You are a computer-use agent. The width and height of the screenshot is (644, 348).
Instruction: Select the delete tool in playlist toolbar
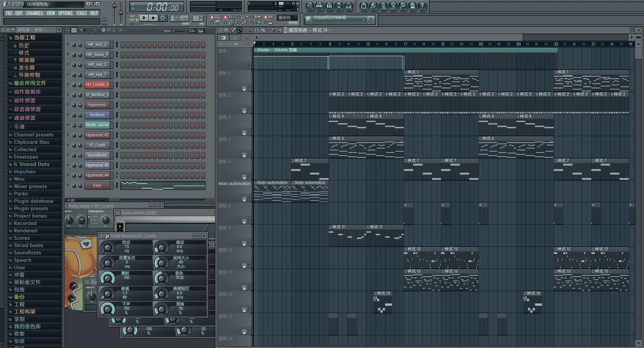[245, 30]
